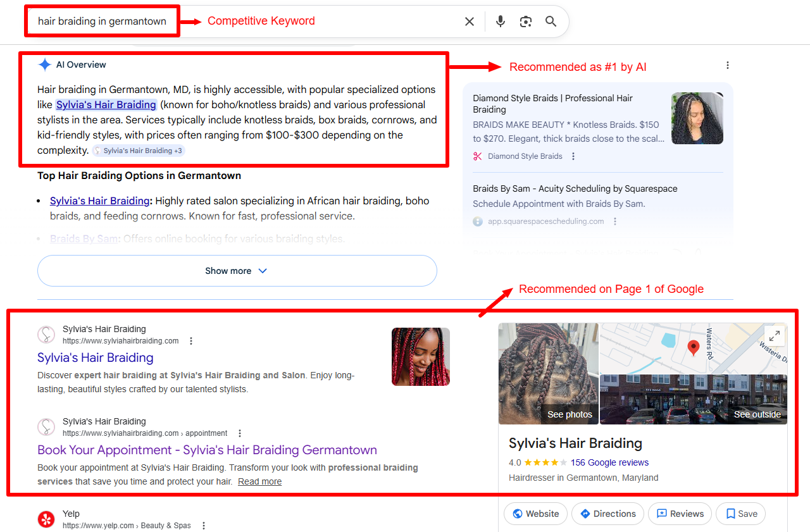Click the red map location pin
The width and height of the screenshot is (810, 532).
click(694, 348)
